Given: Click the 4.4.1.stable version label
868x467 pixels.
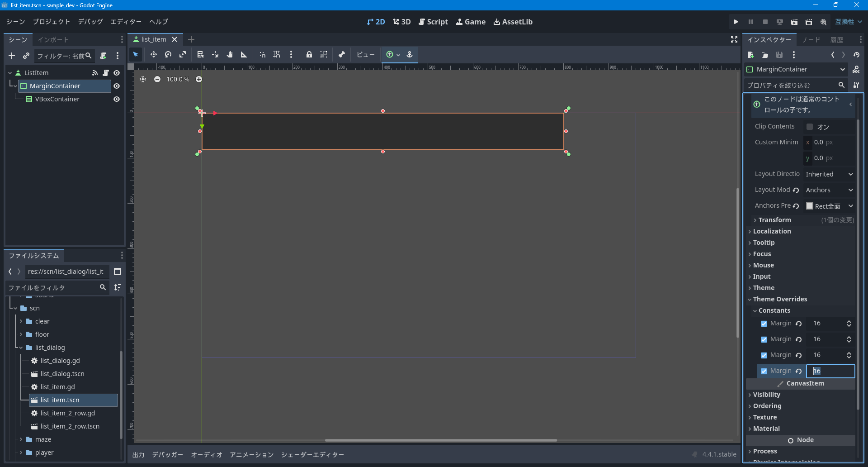Looking at the screenshot, I should (x=719, y=454).
